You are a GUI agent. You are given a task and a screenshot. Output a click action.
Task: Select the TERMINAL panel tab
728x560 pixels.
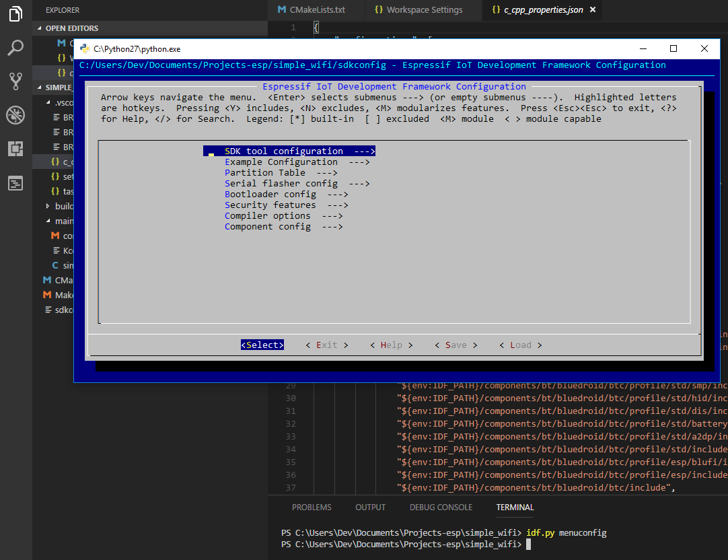coord(515,507)
